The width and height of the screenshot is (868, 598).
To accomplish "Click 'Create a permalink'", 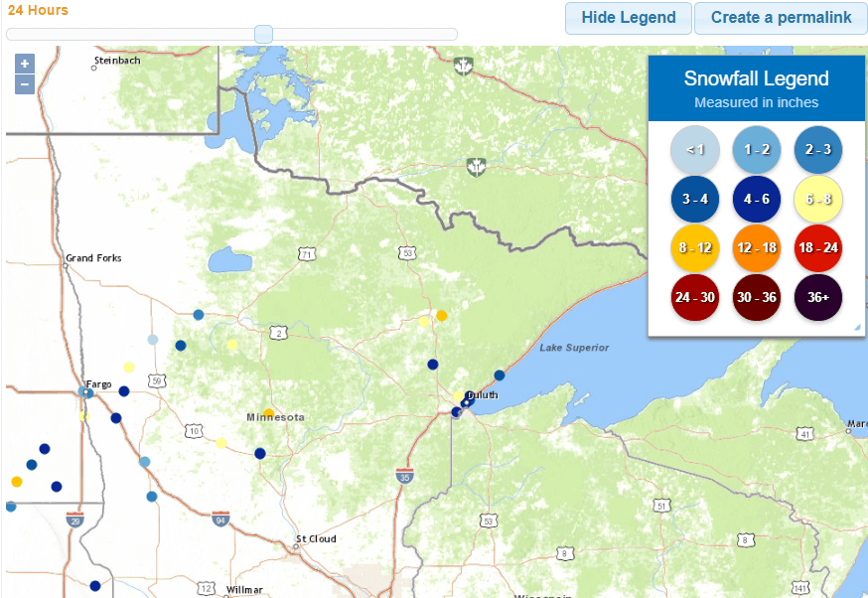I will [781, 18].
